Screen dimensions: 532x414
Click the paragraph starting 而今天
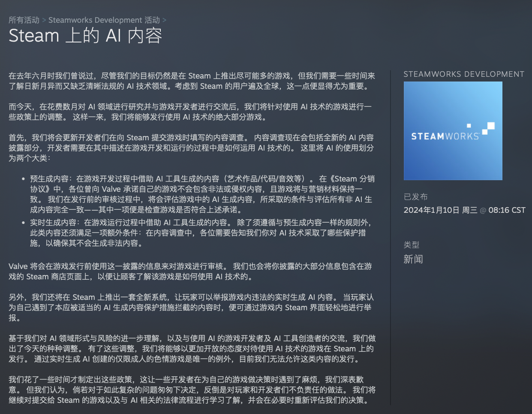coord(190,112)
